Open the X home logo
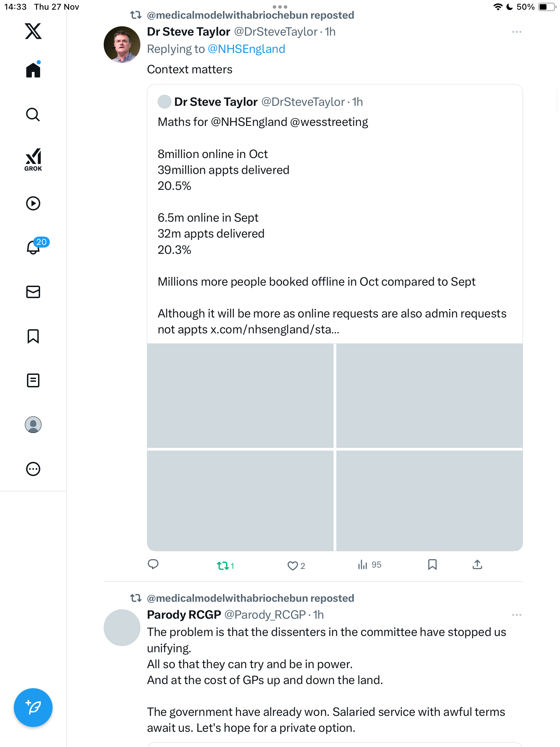Image resolution: width=560 pixels, height=747 pixels. 33,31
